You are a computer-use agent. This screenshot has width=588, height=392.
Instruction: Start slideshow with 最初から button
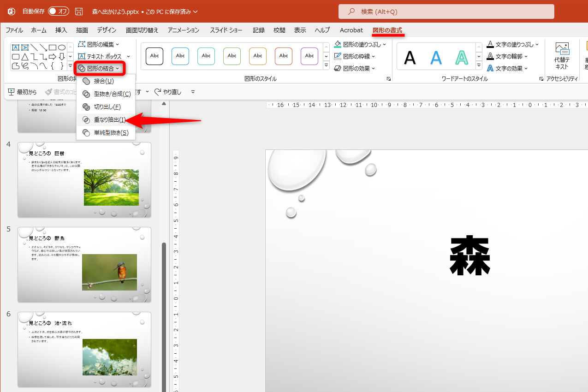(x=22, y=91)
